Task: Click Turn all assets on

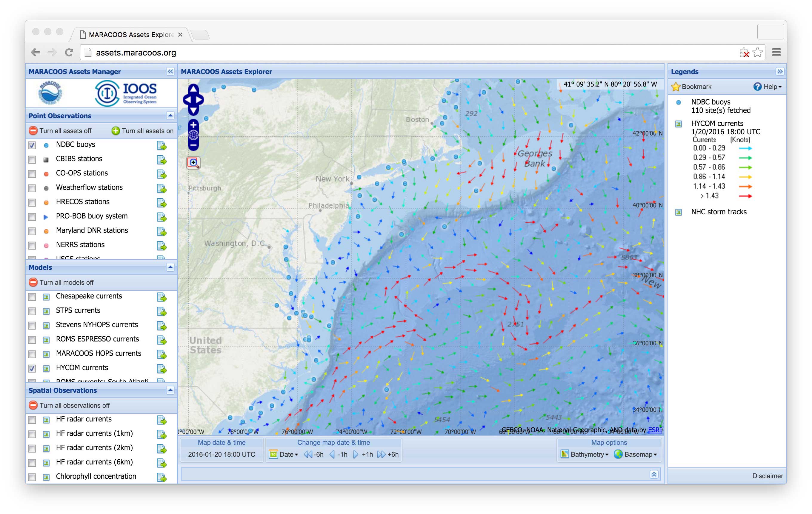Action: coord(143,130)
